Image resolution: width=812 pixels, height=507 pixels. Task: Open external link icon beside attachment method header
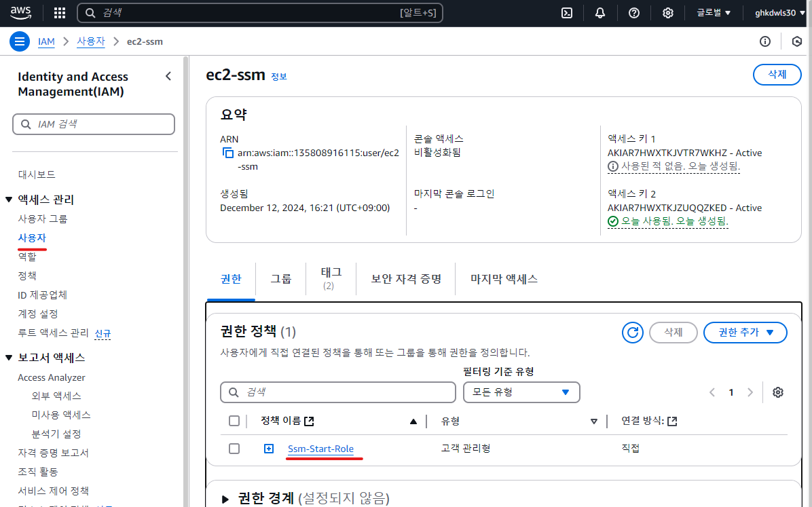click(672, 421)
